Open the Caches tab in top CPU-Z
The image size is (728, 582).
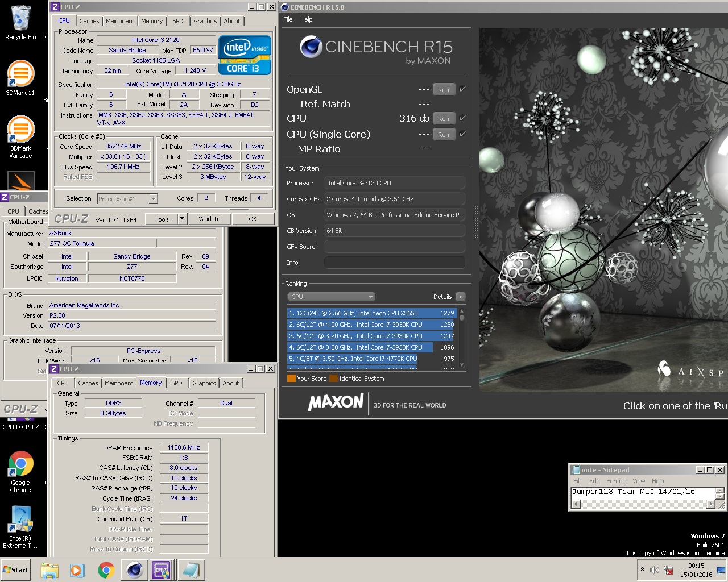point(89,21)
